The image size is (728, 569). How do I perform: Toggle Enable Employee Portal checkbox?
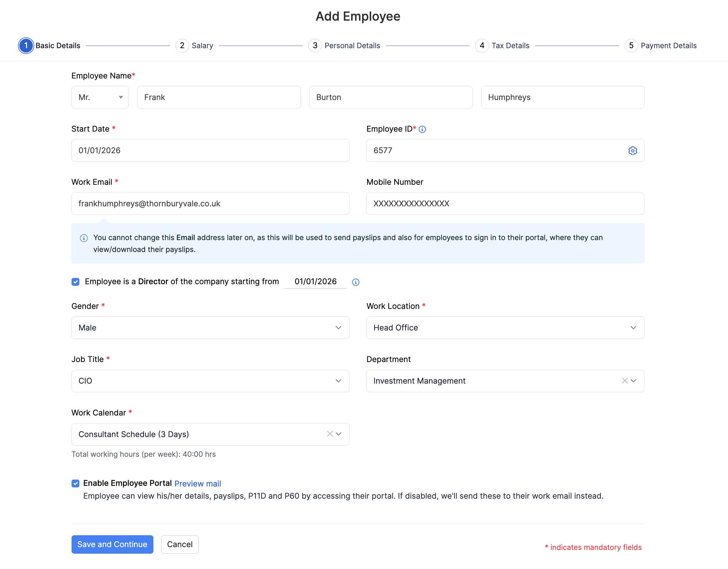point(75,483)
